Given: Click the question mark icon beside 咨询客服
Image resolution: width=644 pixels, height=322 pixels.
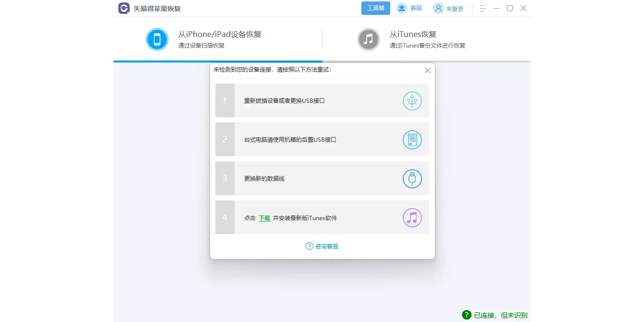Looking at the screenshot, I should pyautogui.click(x=310, y=246).
